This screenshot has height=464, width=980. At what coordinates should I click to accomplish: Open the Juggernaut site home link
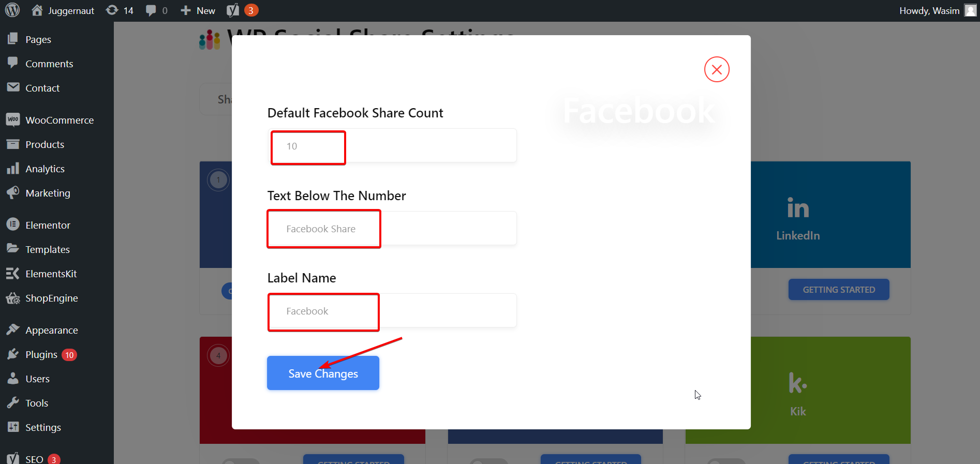(63, 10)
